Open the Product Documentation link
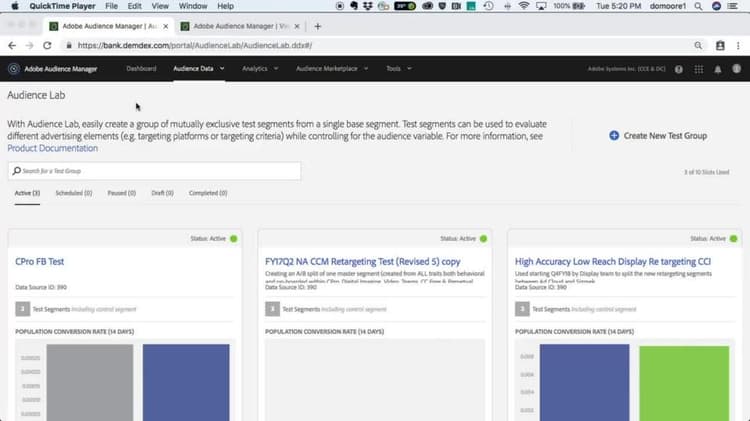Image resolution: width=750 pixels, height=421 pixels. coord(53,148)
